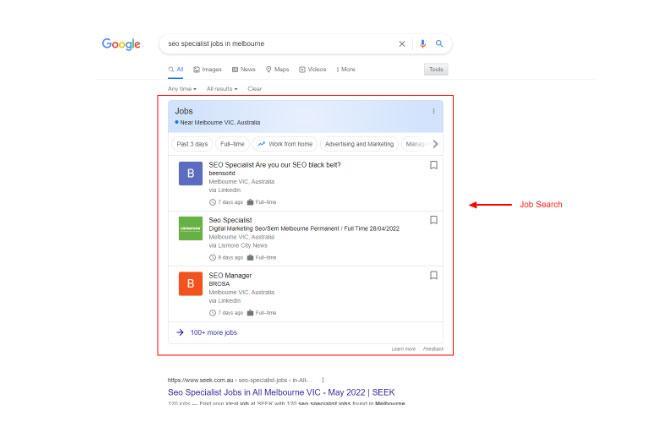
Task: Click the seek.com.au URL breadcrumb
Action: [238, 380]
